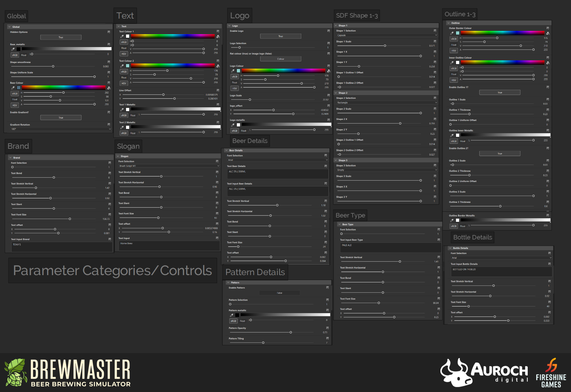Collapse the Brand group header

(10, 158)
